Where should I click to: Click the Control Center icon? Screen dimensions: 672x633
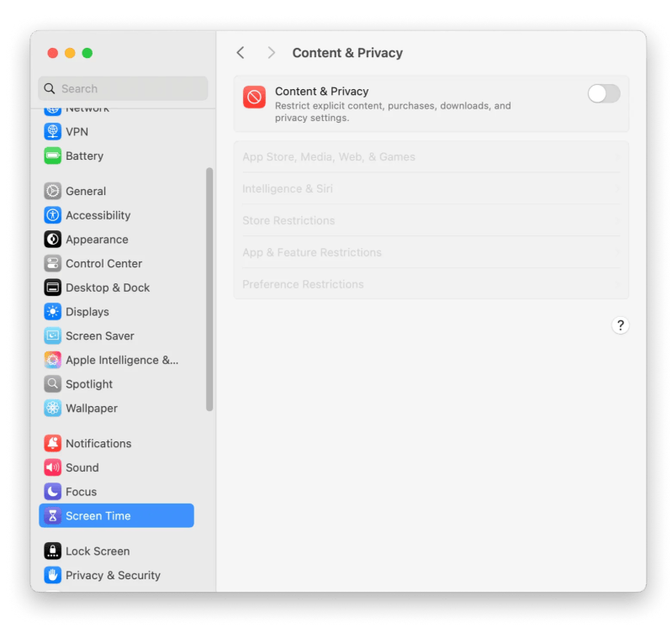52,263
